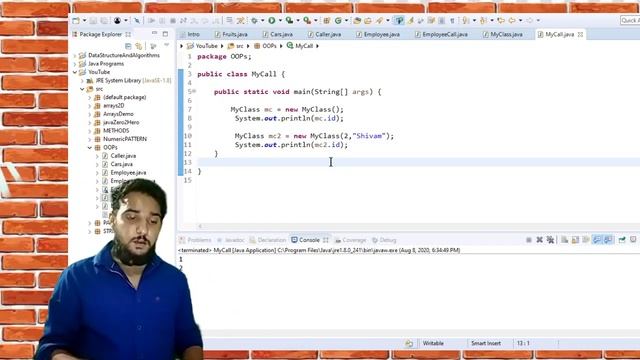Toggle Show Whitespace Characters pilcrow button
The height and width of the screenshot is (360, 640).
pos(452,20)
